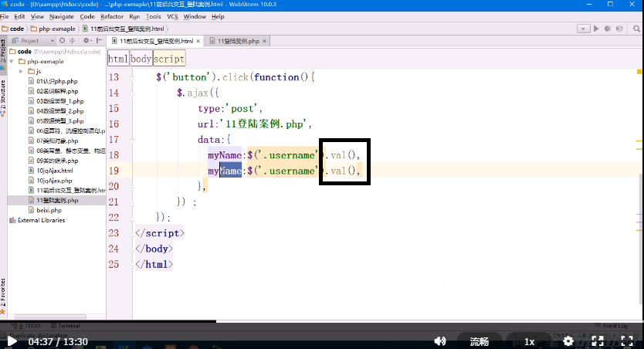The height and width of the screenshot is (349, 644).
Task: Click php-exmaple in the navigation bar
Action: pos(53,29)
